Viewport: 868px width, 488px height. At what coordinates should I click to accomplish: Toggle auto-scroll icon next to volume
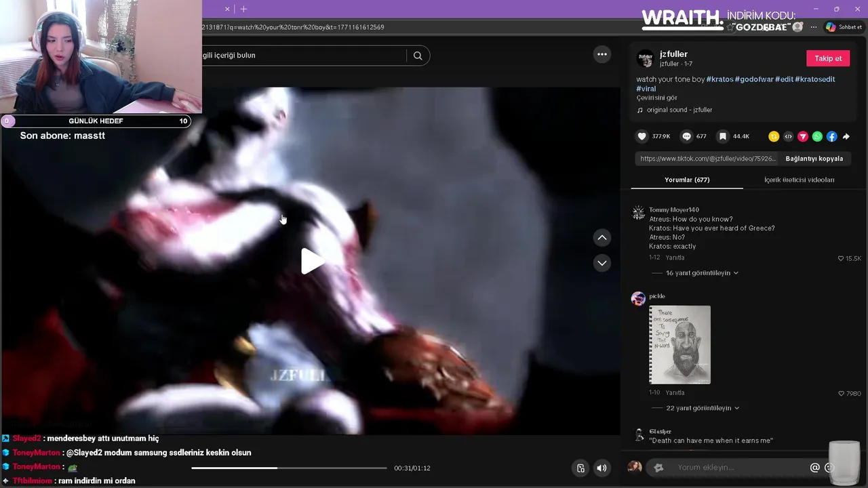tap(580, 468)
